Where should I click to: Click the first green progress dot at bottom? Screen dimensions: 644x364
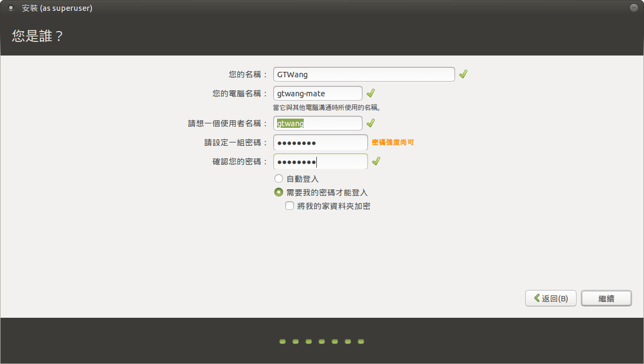[283, 342]
